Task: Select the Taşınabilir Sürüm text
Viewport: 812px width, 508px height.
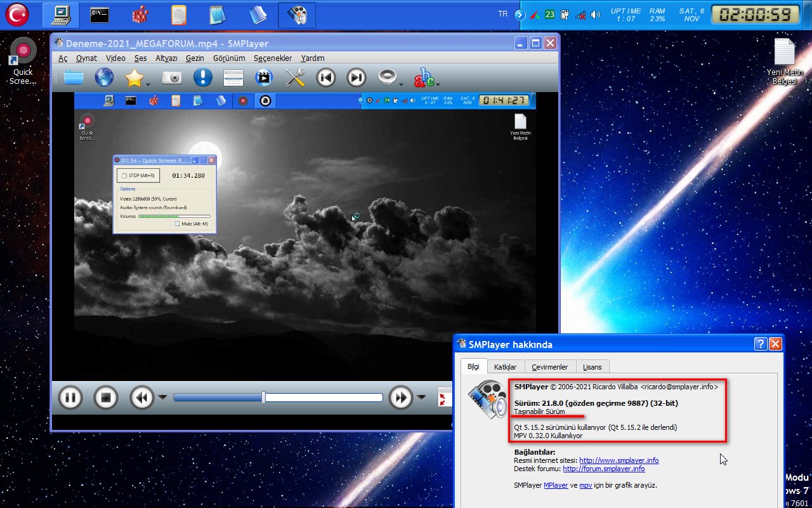Action: click(x=539, y=411)
